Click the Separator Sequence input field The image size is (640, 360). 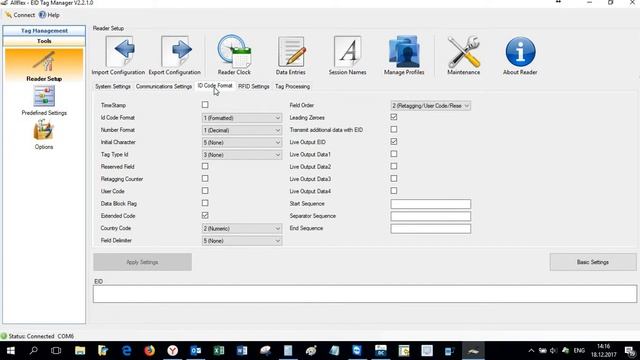coord(431,216)
